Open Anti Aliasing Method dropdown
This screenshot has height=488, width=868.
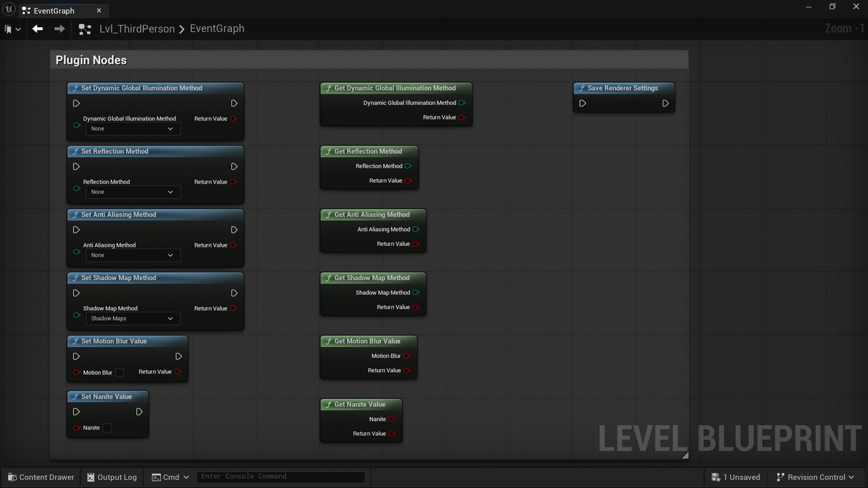coord(133,255)
